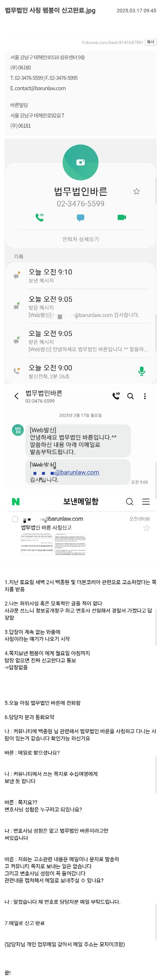161x980 pixels.
Task: Tap the green HD call icon
Action: coord(39,217)
